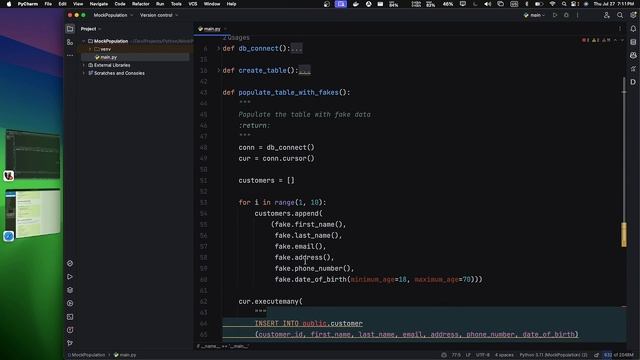Open the File menu
Viewport: 640px width, 360px height.
48,4
